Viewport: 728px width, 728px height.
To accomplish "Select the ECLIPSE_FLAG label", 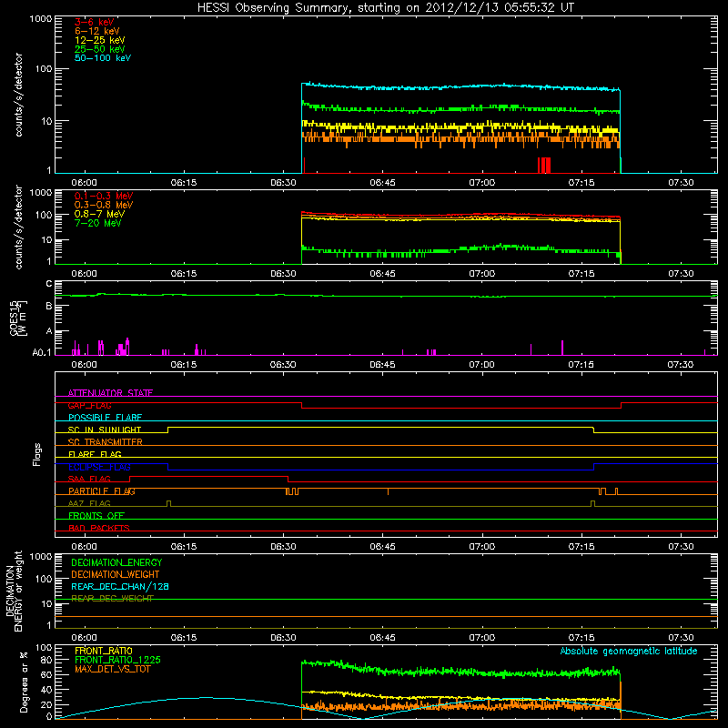I will (x=99, y=467).
